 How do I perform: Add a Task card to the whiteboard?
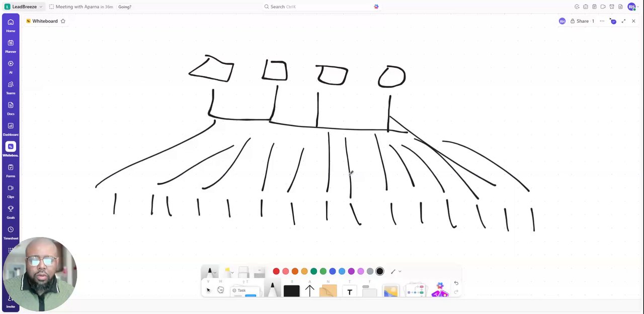point(245,291)
